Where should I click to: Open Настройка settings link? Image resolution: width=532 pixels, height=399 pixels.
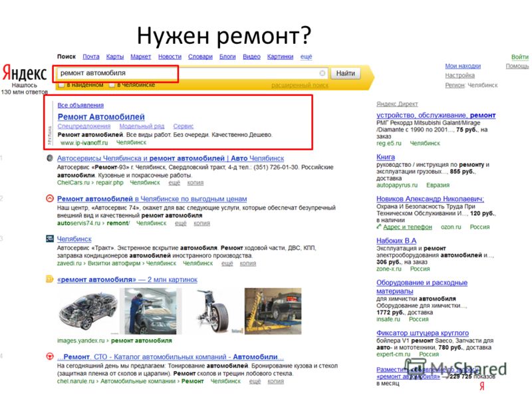pyautogui.click(x=460, y=75)
